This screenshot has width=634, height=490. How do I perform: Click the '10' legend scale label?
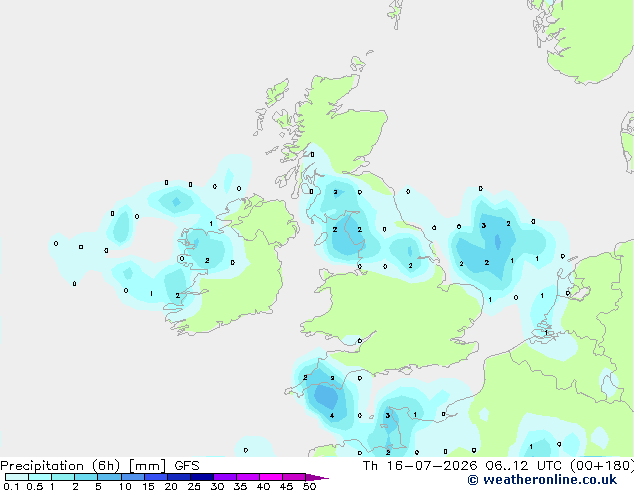click(x=125, y=486)
